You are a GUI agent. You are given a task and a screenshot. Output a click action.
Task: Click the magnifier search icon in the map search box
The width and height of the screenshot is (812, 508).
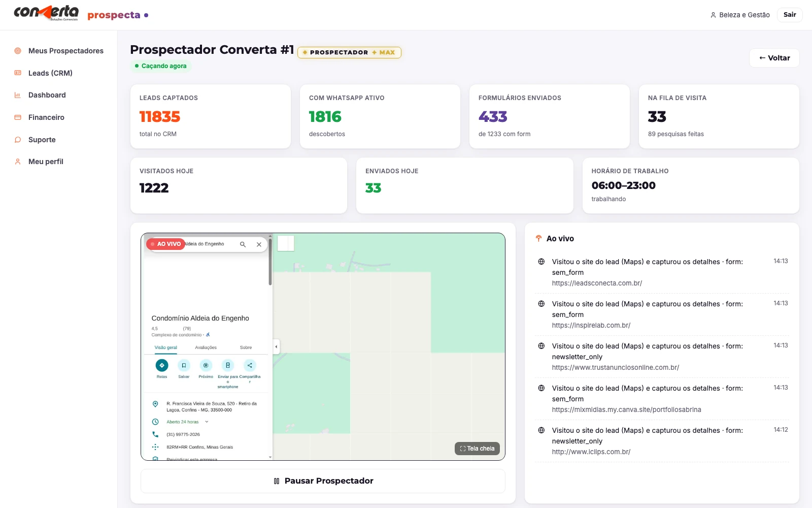tap(243, 244)
